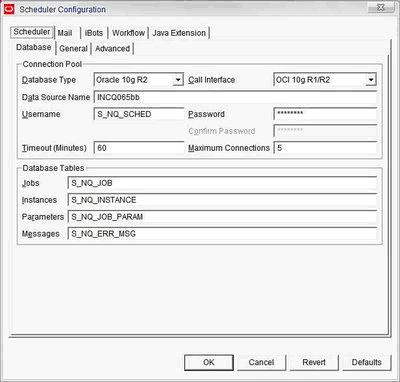This screenshot has width=400, height=382.
Task: Click the Timeout (Minutes) field
Action: pyautogui.click(x=139, y=148)
